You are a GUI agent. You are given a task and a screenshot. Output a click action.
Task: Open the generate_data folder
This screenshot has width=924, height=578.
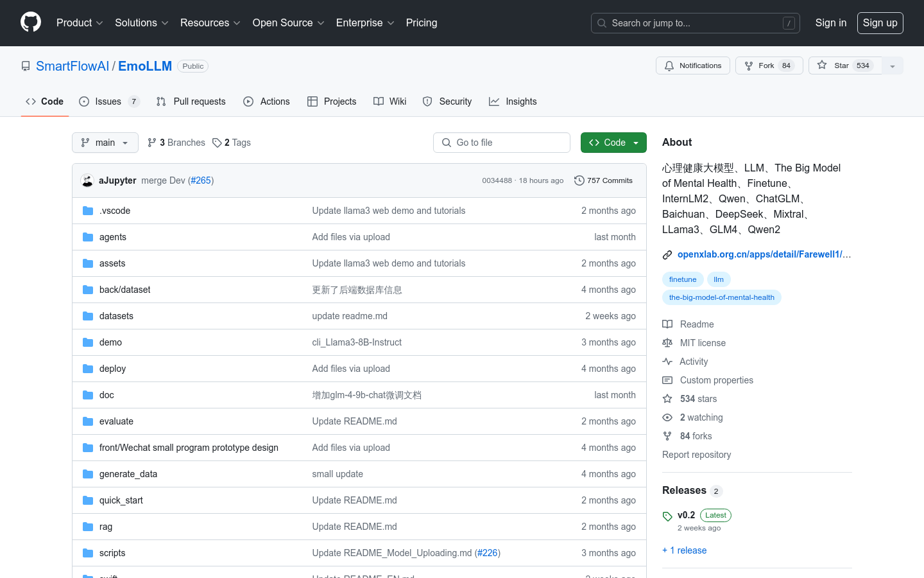pyautogui.click(x=128, y=474)
